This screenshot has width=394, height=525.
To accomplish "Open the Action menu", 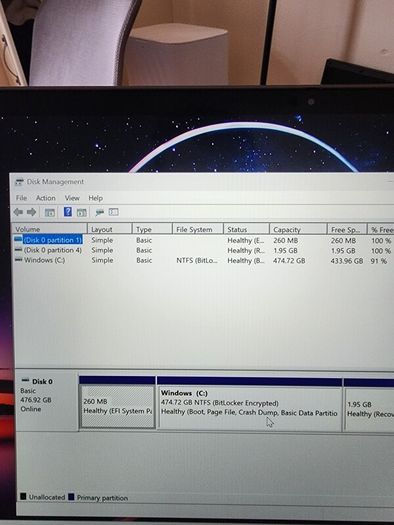I will coord(46,198).
